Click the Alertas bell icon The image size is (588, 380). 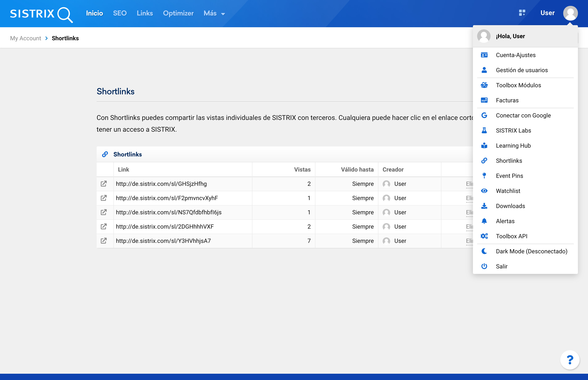click(x=484, y=221)
